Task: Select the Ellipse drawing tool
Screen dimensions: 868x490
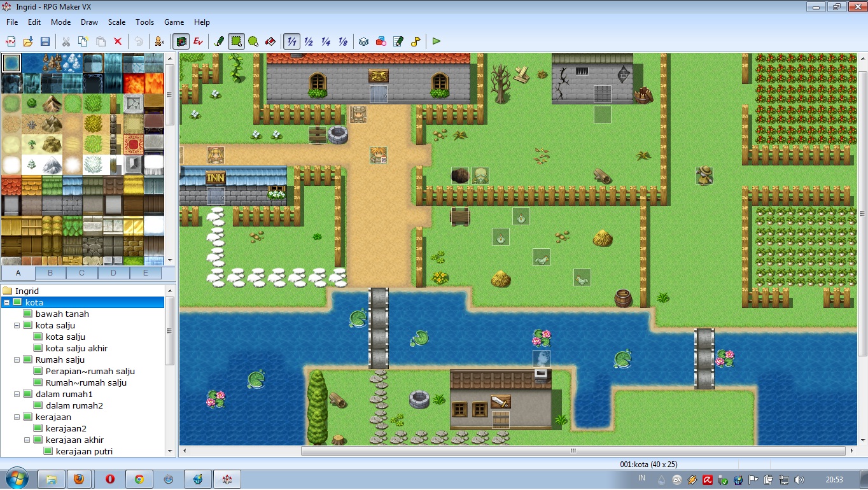Action: 253,41
